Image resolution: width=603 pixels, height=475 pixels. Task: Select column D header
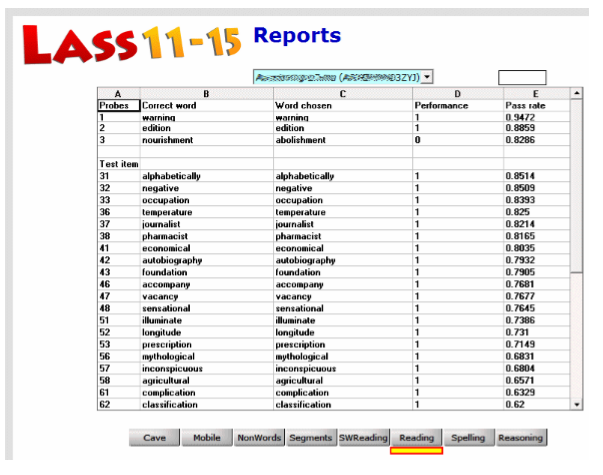pos(458,93)
